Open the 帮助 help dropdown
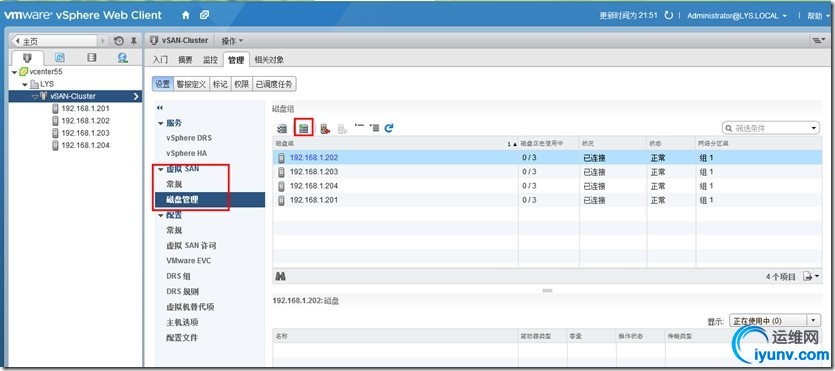835x371 pixels. click(x=818, y=16)
